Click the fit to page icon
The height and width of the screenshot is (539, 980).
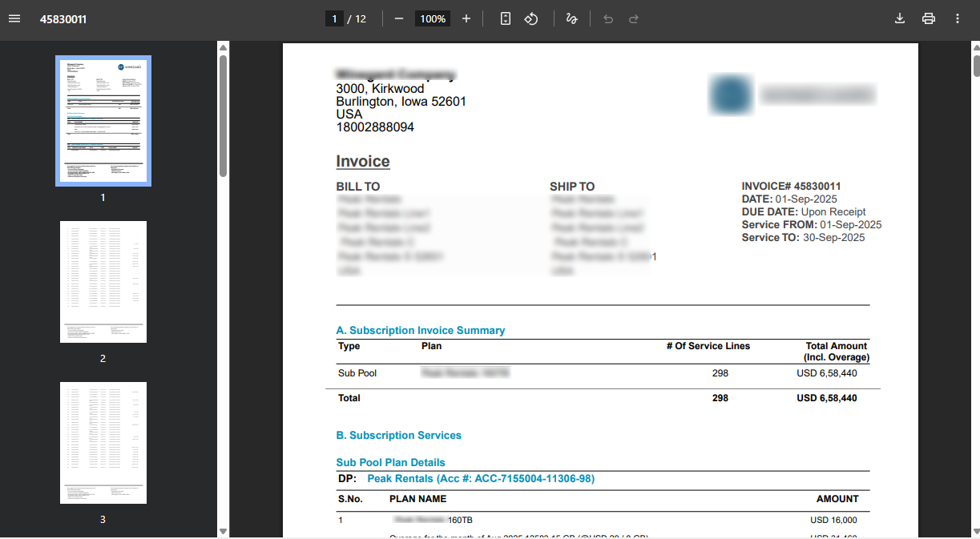tap(506, 18)
